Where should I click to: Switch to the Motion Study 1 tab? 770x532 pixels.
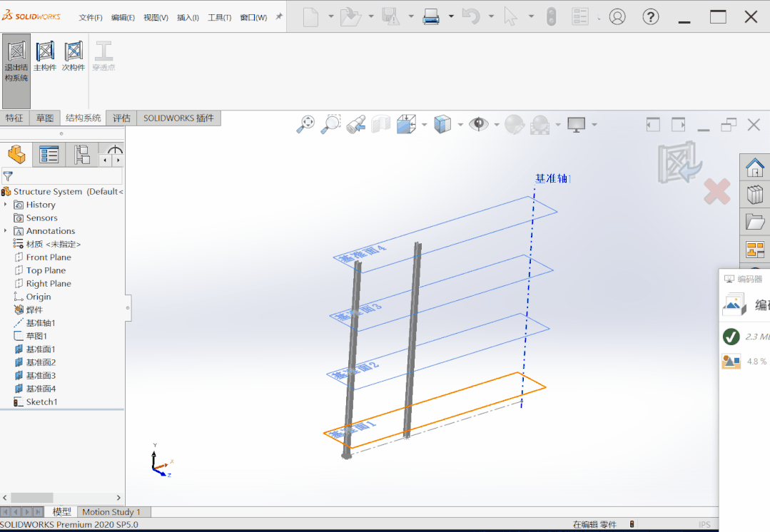point(111,512)
